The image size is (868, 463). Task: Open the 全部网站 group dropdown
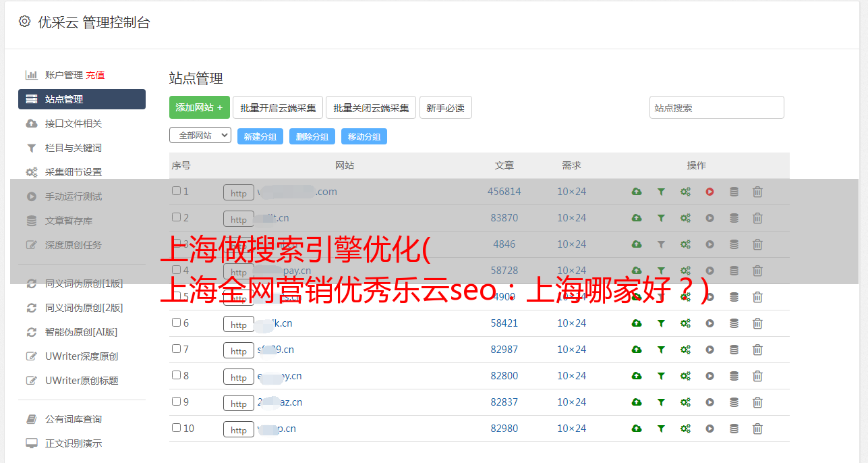200,136
